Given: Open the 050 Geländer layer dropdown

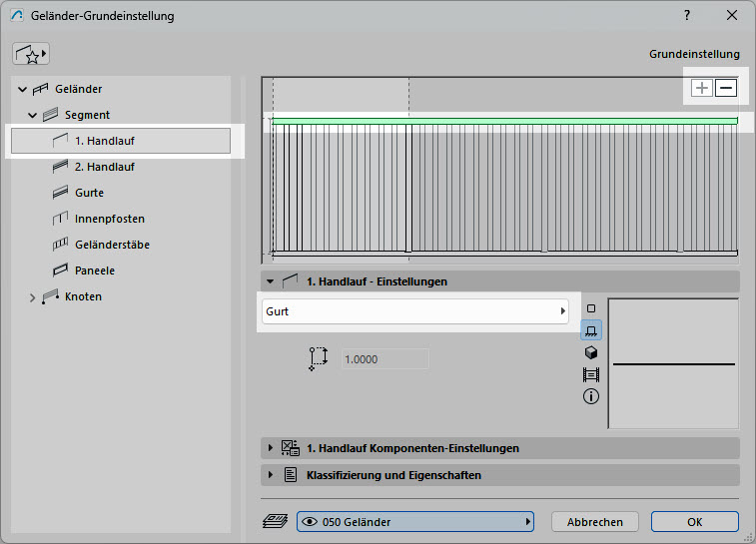Looking at the screenshot, I should (415, 521).
